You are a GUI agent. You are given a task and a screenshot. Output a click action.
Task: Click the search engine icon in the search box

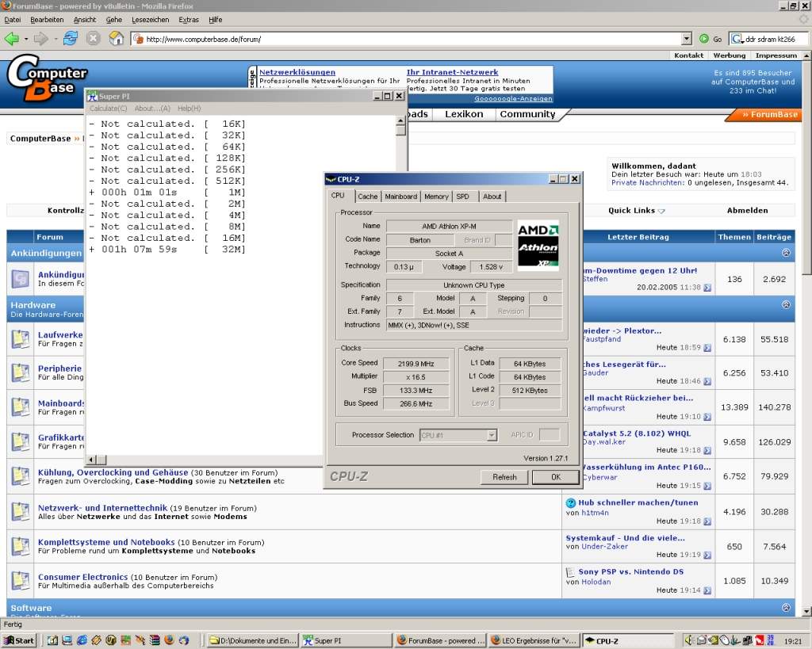(x=737, y=39)
